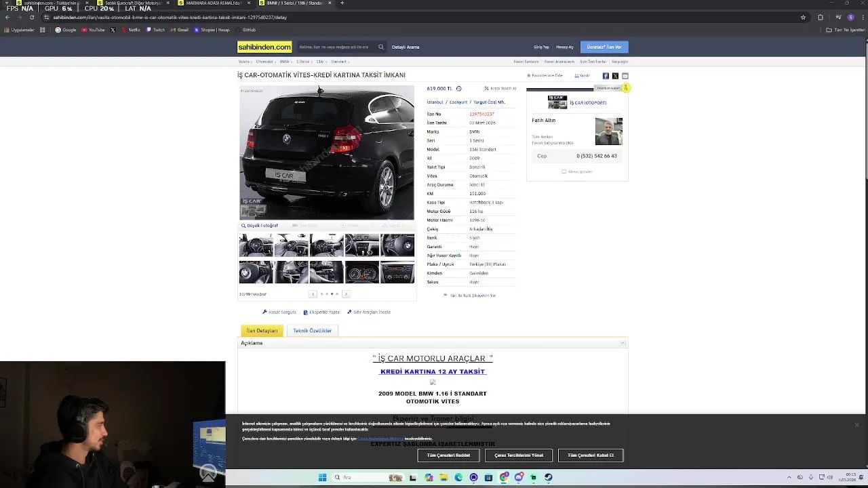Image resolution: width=868 pixels, height=488 pixels.
Task: Click Favorilerime Ekle link
Action: pos(545,75)
